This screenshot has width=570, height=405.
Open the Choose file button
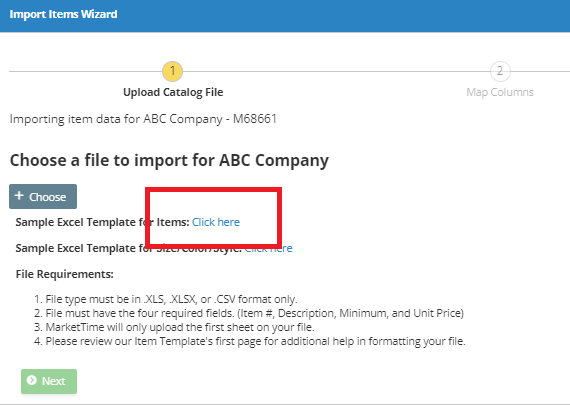pos(43,196)
